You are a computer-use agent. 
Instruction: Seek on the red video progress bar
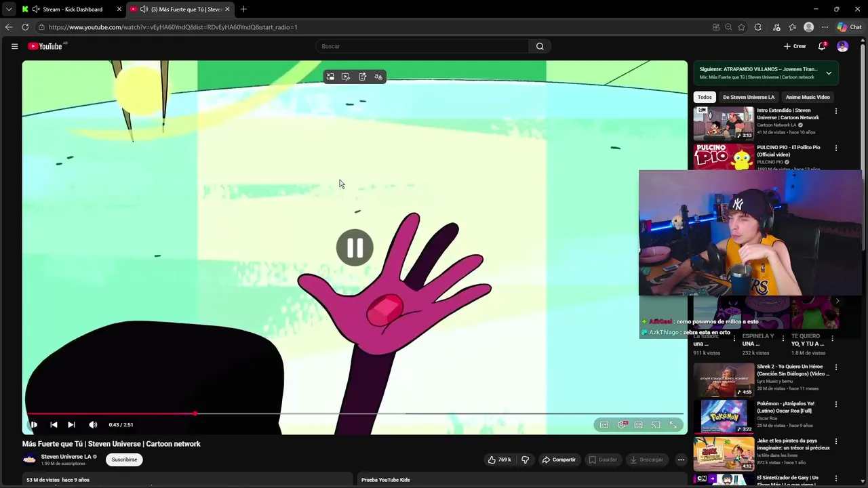pyautogui.click(x=355, y=413)
